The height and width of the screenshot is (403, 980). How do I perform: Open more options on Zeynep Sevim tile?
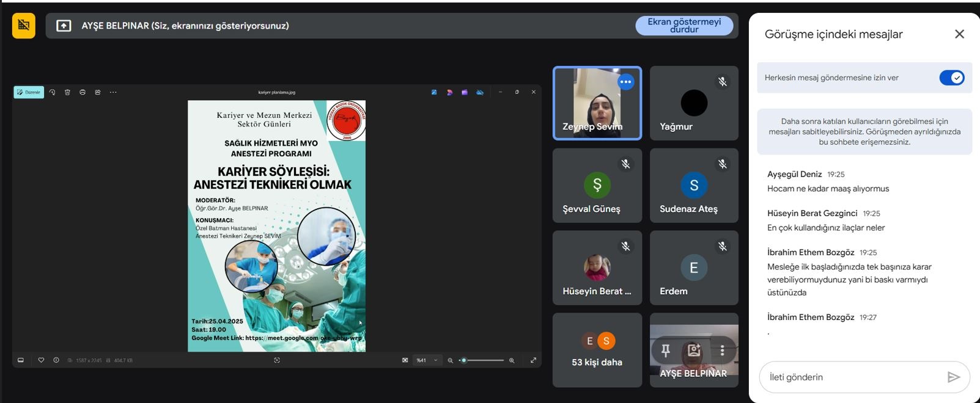point(625,82)
